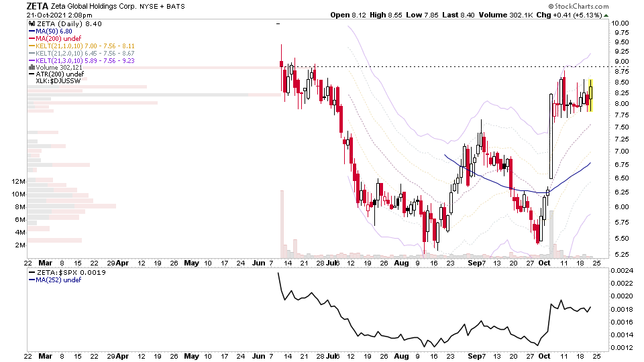Click the 21-Oct-2021 2:08pm timestamp
The height and width of the screenshot is (362, 644).
pos(59,15)
